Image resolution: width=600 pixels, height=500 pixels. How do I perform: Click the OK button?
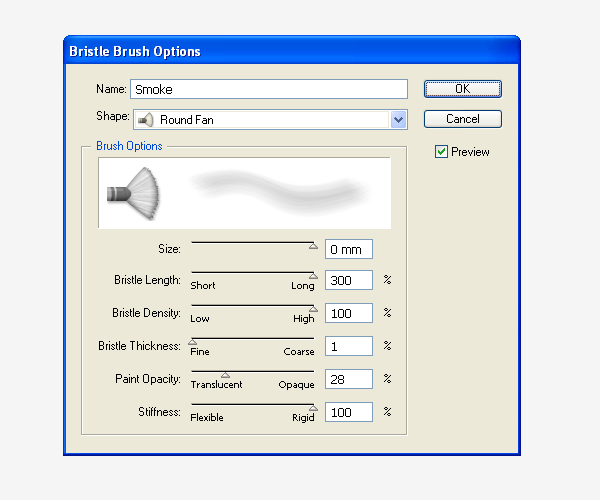[x=463, y=89]
